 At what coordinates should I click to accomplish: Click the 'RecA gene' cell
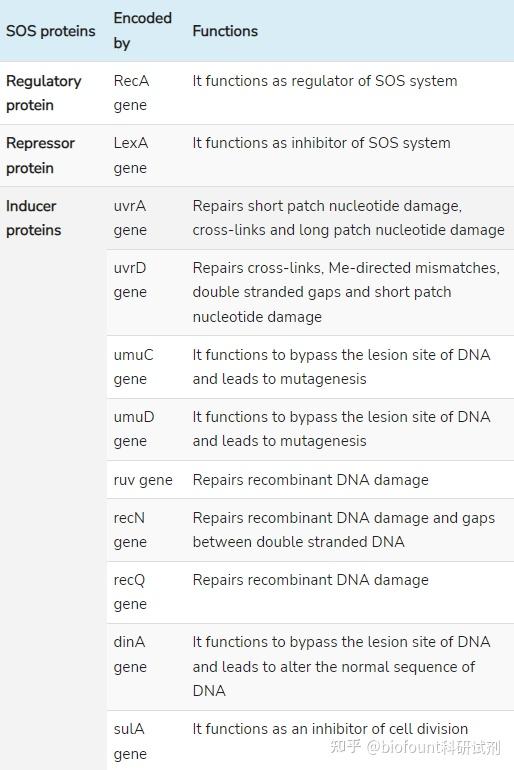tap(131, 93)
